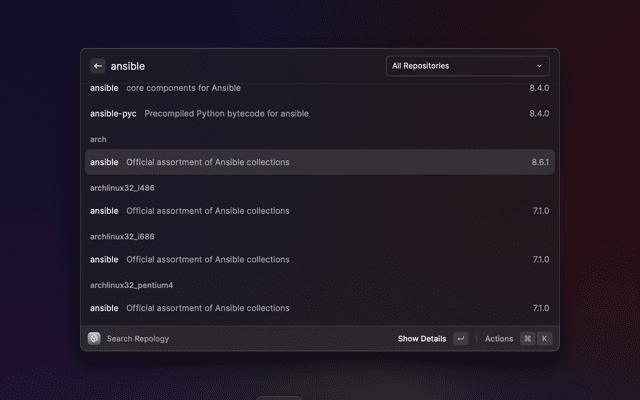Click the Enter key icon
Screen dimensions: 640x400
point(460,339)
